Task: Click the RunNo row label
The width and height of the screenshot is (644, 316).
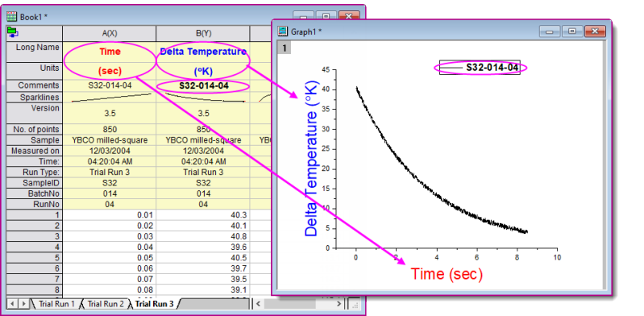Action: pos(35,204)
